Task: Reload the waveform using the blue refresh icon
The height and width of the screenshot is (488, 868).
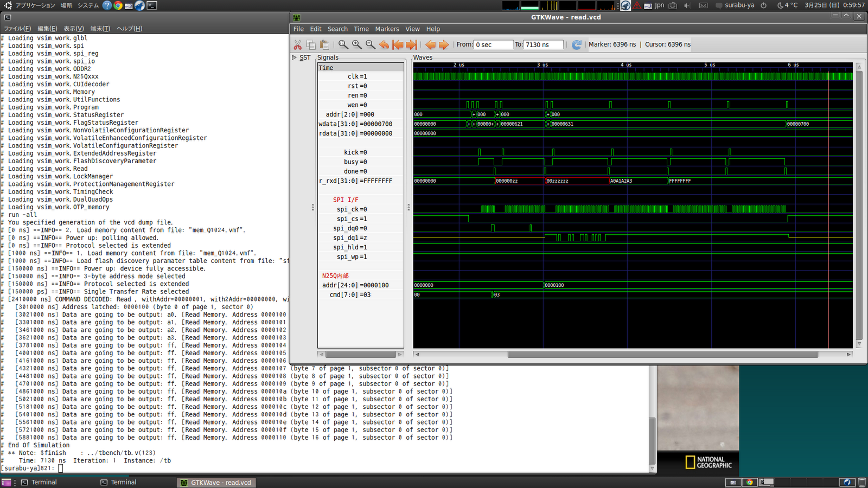Action: click(x=576, y=44)
